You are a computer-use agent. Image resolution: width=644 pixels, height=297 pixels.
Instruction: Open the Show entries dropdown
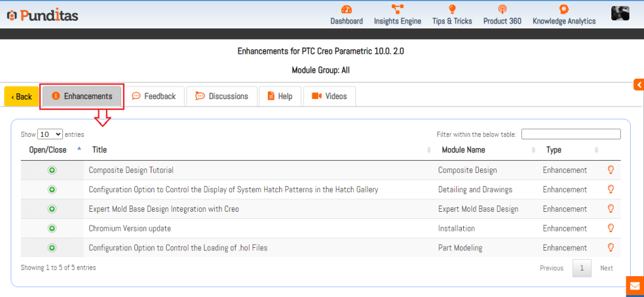pos(50,134)
